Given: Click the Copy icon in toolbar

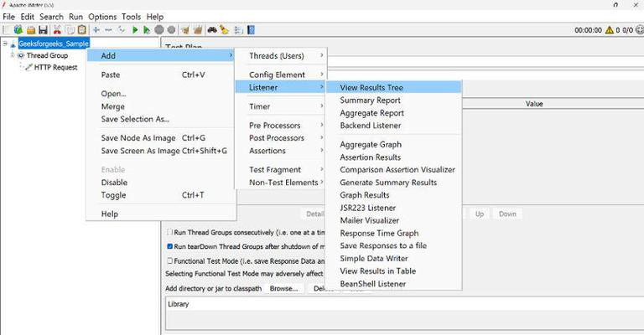Looking at the screenshot, I should [70, 29].
